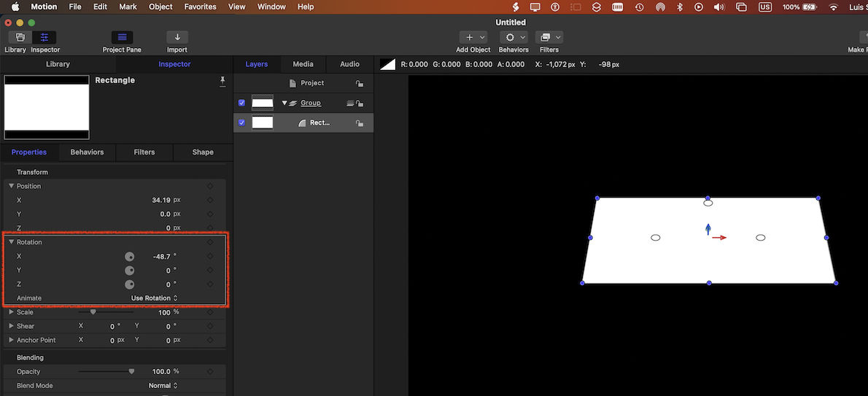Expand the Scale disclosure triangle

tap(11, 312)
